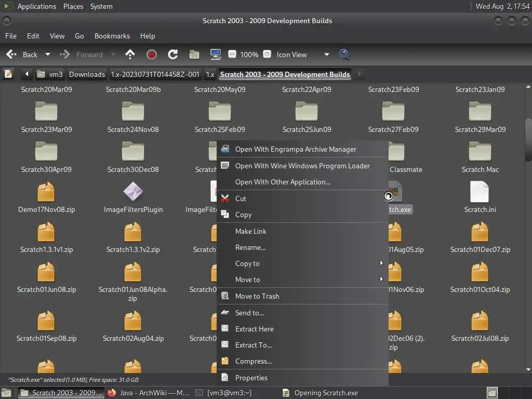The width and height of the screenshot is (532, 399).
Task: Go up to the parent folder
Action: tap(130, 54)
